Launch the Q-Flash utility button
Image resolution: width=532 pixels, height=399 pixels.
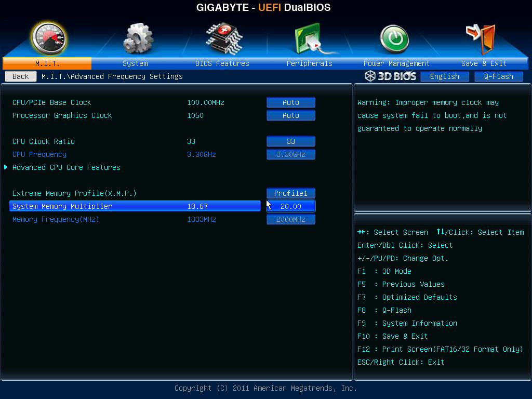pyautogui.click(x=498, y=76)
